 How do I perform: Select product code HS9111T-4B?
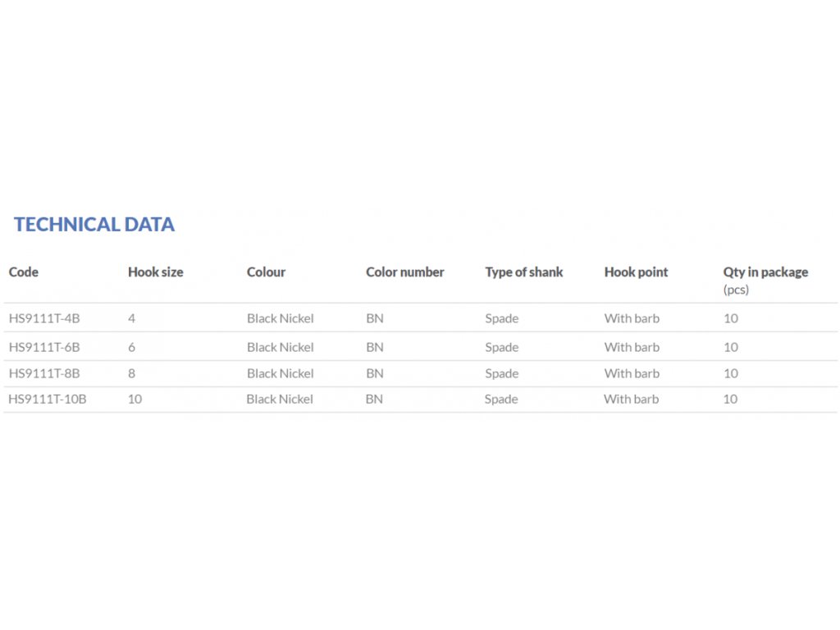tap(44, 318)
